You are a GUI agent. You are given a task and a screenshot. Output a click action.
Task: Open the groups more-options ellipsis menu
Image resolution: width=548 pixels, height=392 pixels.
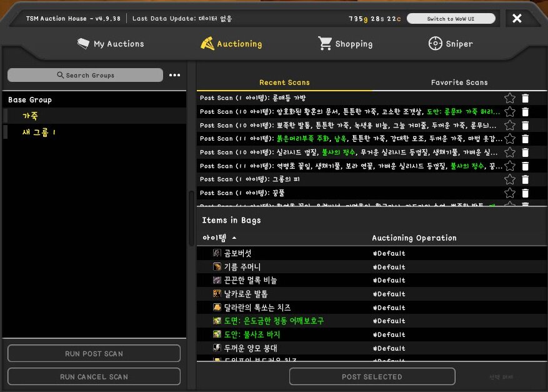pos(175,75)
